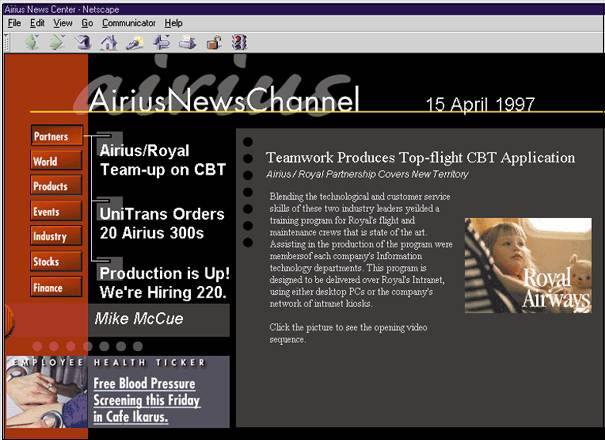The image size is (605, 440).
Task: Open the UniTrans Orders 20 Airius 300s headline
Action: pos(162,223)
